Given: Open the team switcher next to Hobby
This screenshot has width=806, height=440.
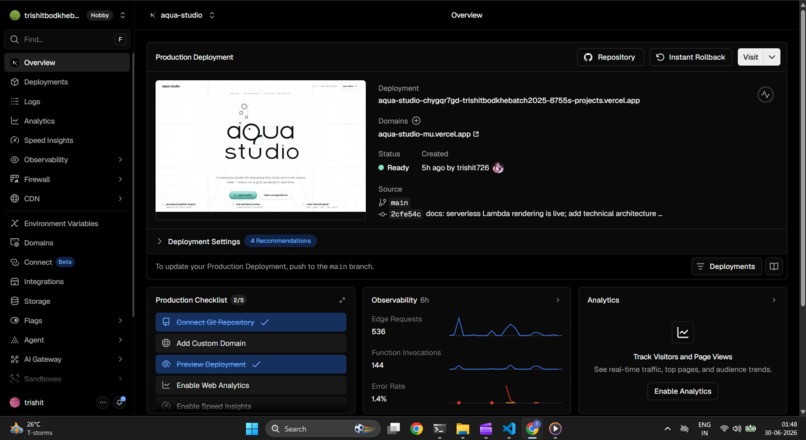Looking at the screenshot, I should 122,15.
